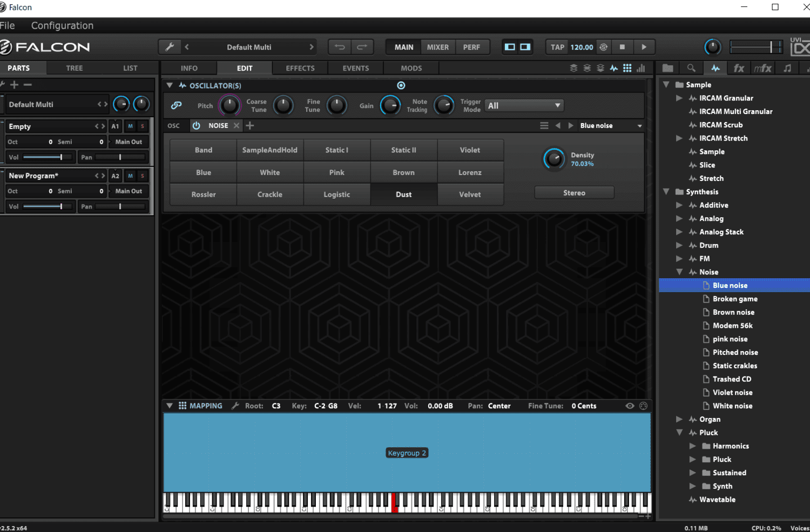Collapse the Noise folder in browser
The height and width of the screenshot is (532, 810).
pos(679,272)
